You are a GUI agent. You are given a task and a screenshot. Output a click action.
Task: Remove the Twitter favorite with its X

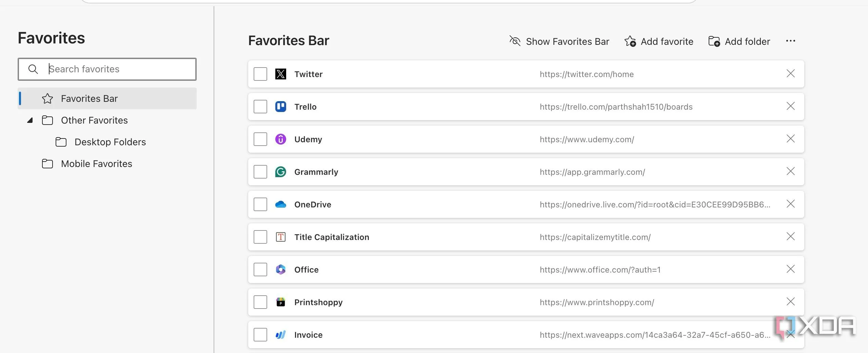790,73
